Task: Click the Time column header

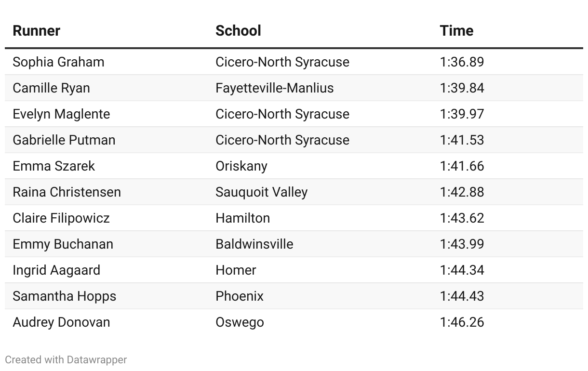Action: (x=456, y=31)
